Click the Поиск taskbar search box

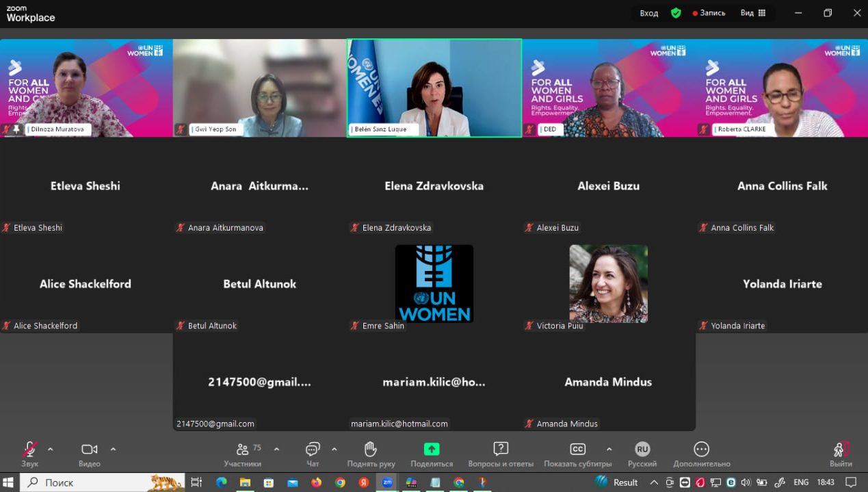click(103, 482)
